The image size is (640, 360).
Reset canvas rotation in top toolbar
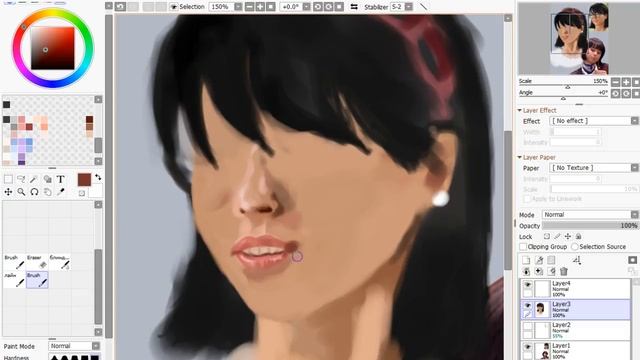[x=339, y=7]
